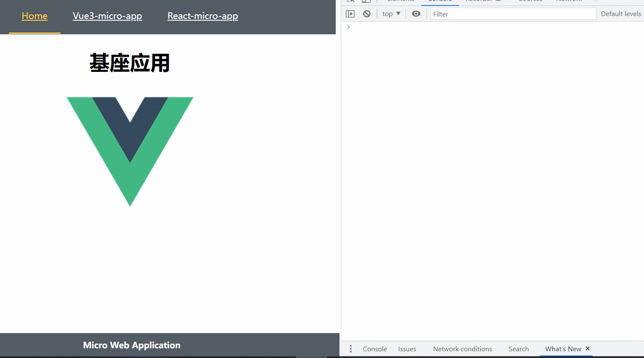
Task: Open the Home navigation link
Action: pyautogui.click(x=35, y=16)
